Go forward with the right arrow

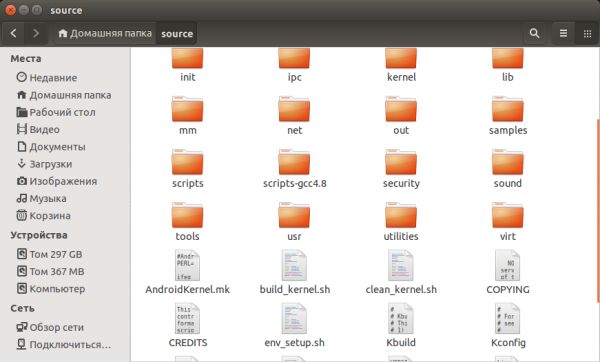tap(36, 33)
